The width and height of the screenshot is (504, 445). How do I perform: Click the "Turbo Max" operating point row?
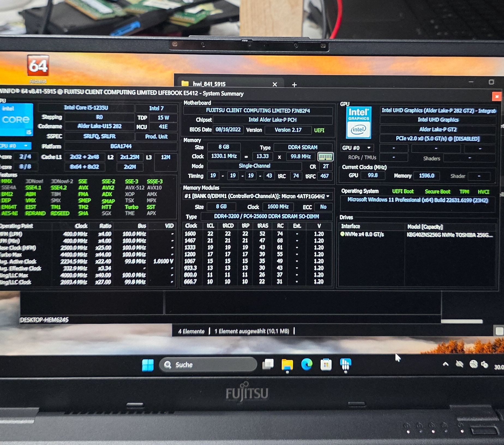(87, 255)
